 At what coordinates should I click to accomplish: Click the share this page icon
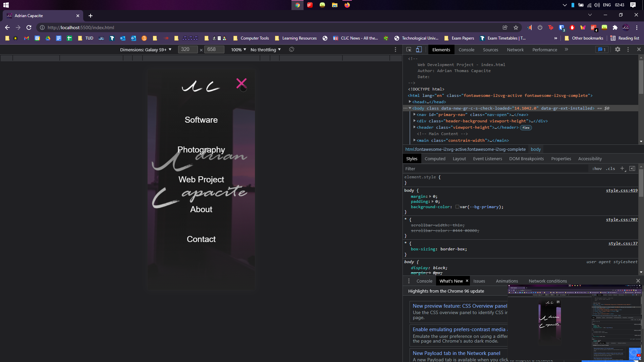tap(505, 27)
